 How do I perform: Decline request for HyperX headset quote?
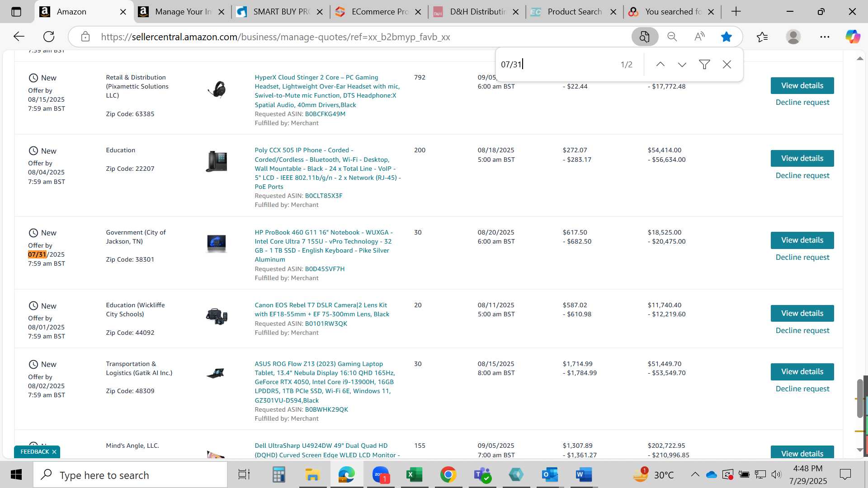click(802, 102)
